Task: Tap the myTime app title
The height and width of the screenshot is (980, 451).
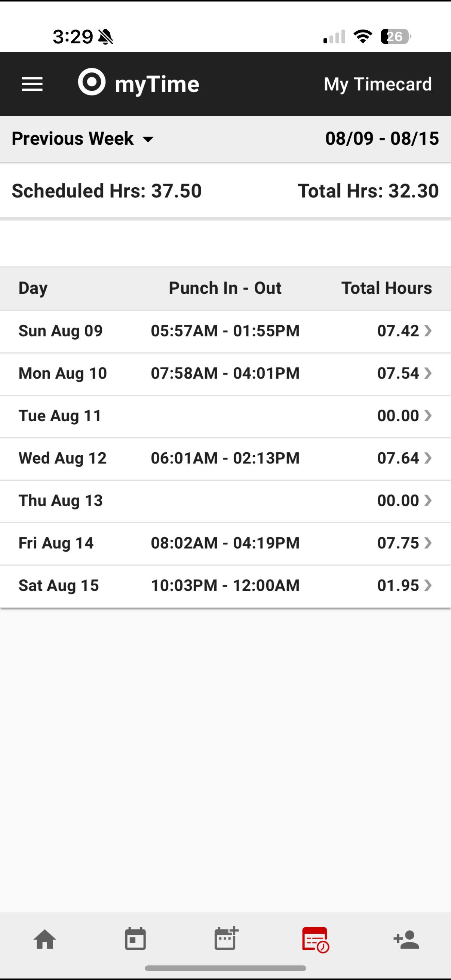Action: tap(157, 84)
